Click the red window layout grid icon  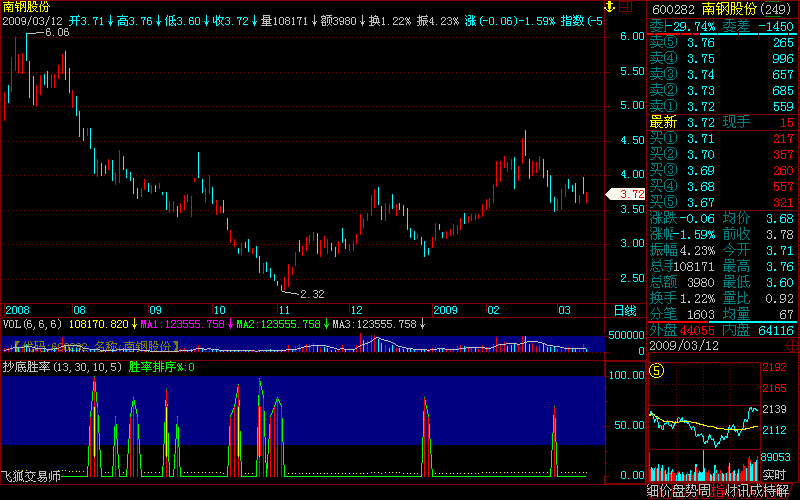[x=626, y=7]
